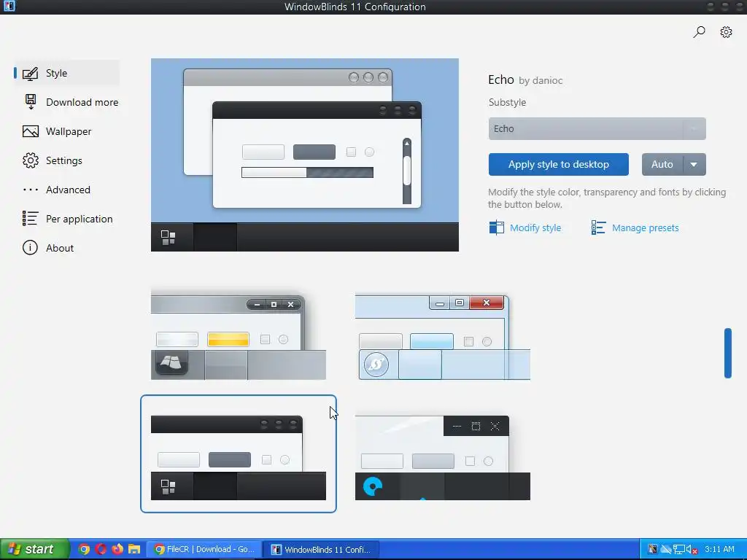747x560 pixels.
Task: Open the Modify style link
Action: coord(535,227)
